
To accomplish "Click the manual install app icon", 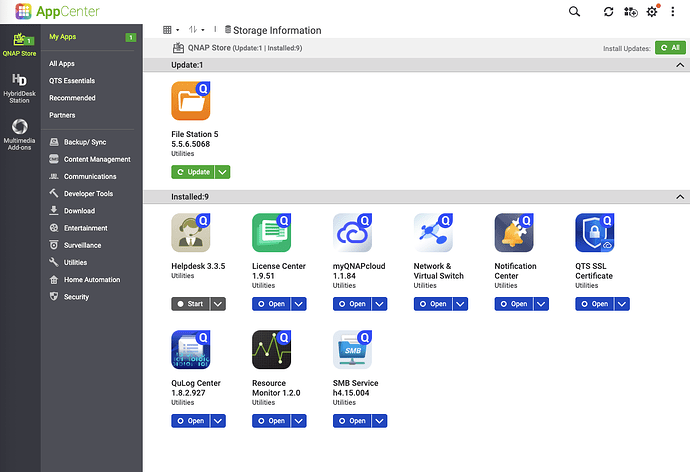I will [630, 11].
